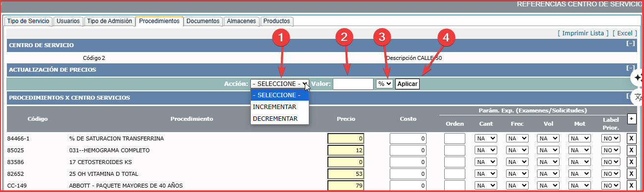This screenshot has height=192, width=644.
Task: Open the Tipo de Servicio tab
Action: pyautogui.click(x=28, y=21)
